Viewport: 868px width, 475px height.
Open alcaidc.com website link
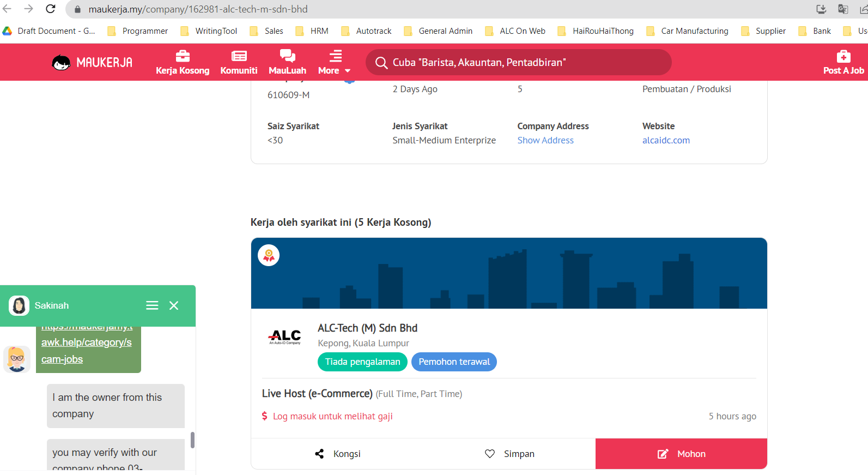pyautogui.click(x=666, y=140)
